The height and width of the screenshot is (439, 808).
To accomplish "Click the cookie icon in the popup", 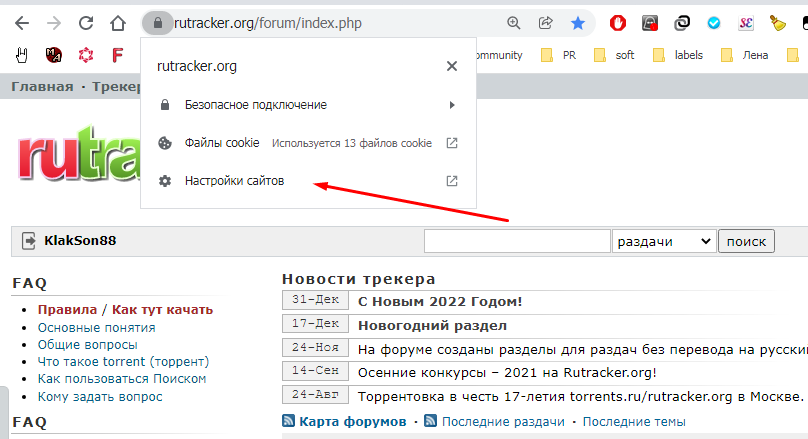I will pyautogui.click(x=165, y=143).
